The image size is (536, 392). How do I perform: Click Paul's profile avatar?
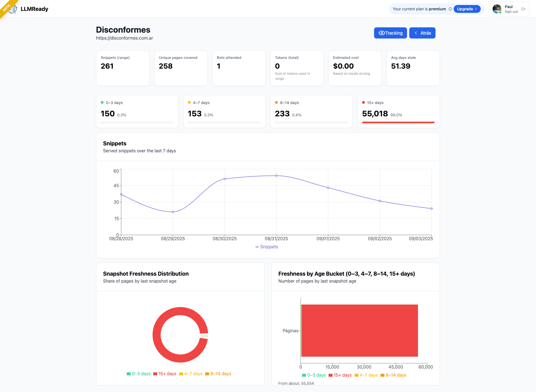click(497, 9)
